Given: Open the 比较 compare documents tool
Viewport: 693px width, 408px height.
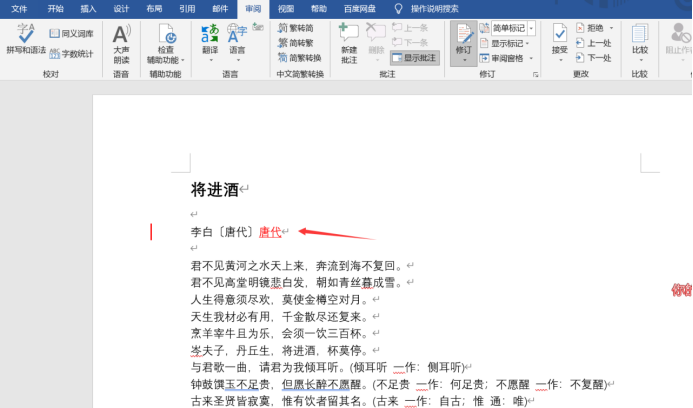Looking at the screenshot, I should (x=640, y=42).
